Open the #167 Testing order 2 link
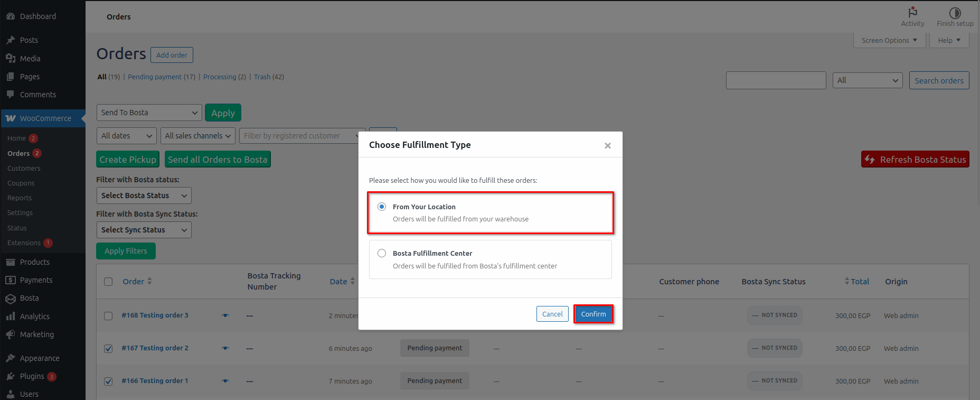Viewport: 980px width, 400px height. tap(155, 348)
